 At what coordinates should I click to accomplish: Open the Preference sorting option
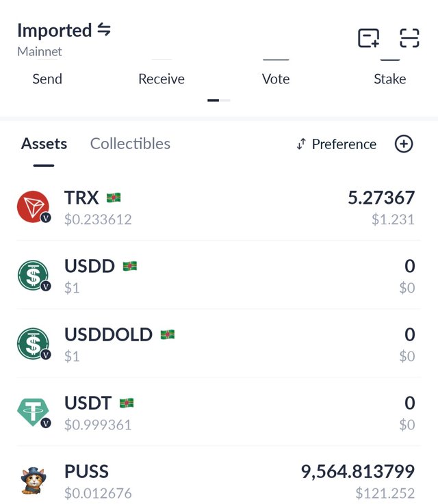(x=337, y=144)
